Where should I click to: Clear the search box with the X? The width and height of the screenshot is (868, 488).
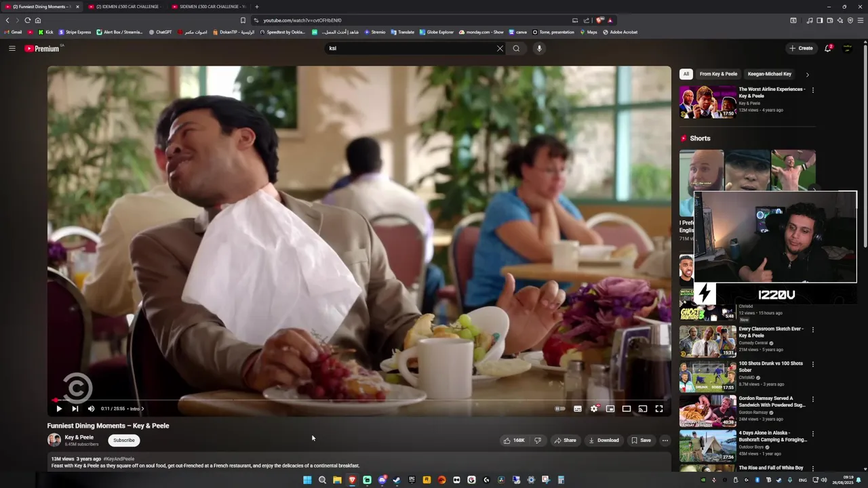pyautogui.click(x=500, y=48)
